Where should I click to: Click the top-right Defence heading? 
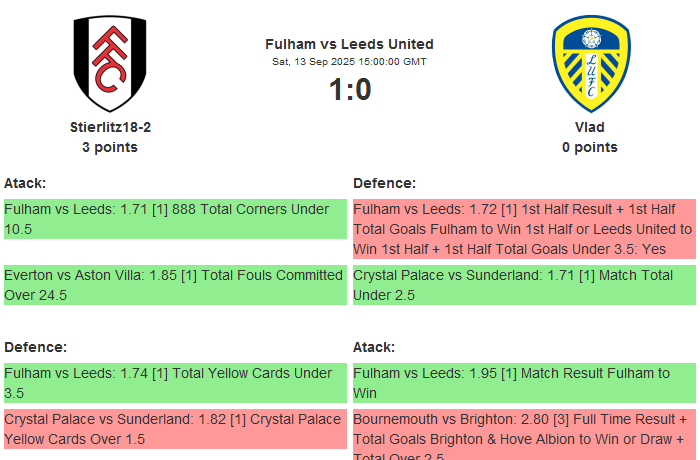384,183
